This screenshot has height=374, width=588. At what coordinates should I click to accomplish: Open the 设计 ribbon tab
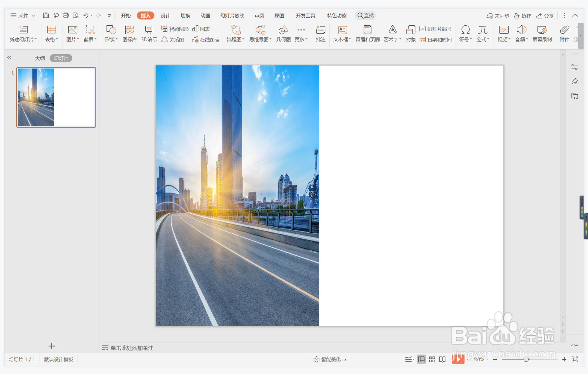(x=165, y=16)
